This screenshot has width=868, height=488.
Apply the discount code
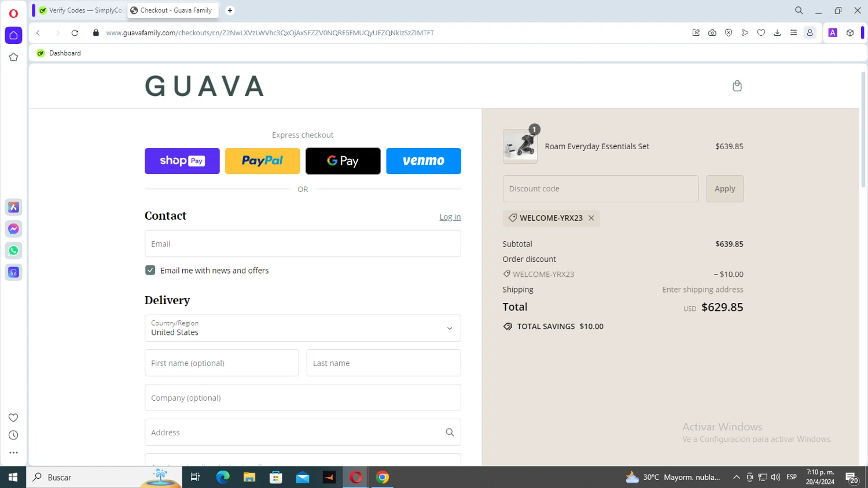[x=724, y=188]
